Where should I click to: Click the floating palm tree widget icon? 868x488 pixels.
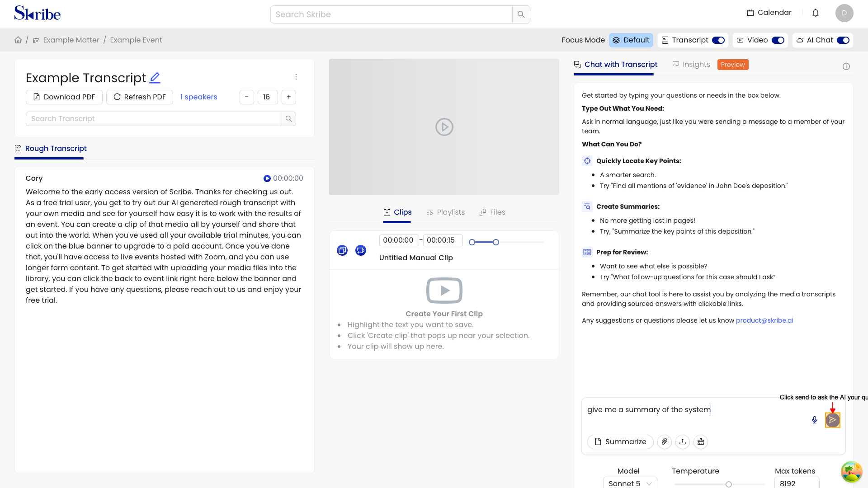(851, 472)
